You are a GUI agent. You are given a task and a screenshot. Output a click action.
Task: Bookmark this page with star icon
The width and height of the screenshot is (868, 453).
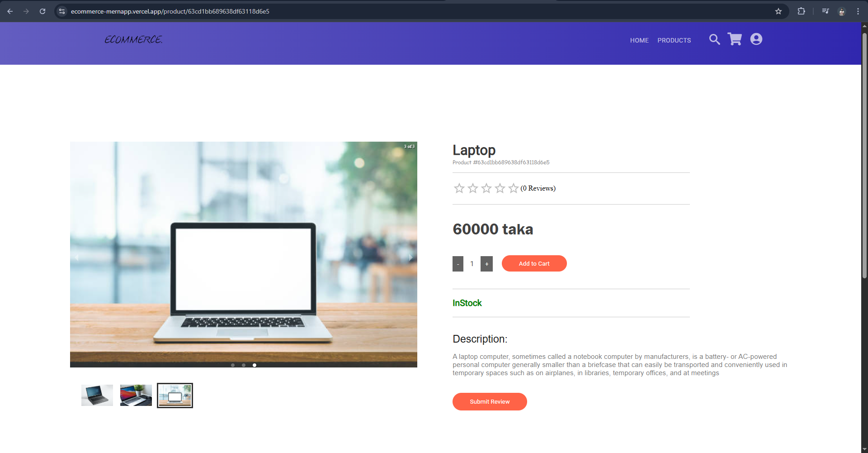(778, 11)
